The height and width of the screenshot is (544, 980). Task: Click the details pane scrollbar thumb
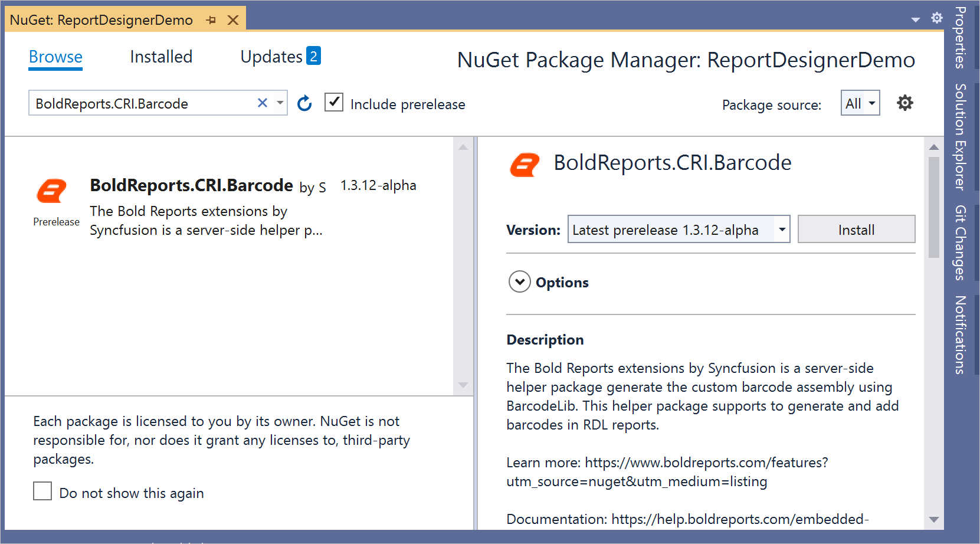(x=933, y=207)
